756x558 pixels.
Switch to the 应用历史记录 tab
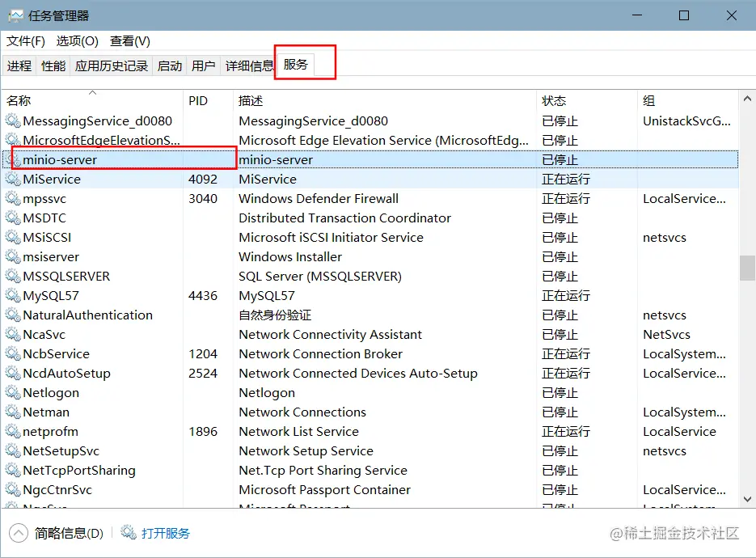(111, 66)
